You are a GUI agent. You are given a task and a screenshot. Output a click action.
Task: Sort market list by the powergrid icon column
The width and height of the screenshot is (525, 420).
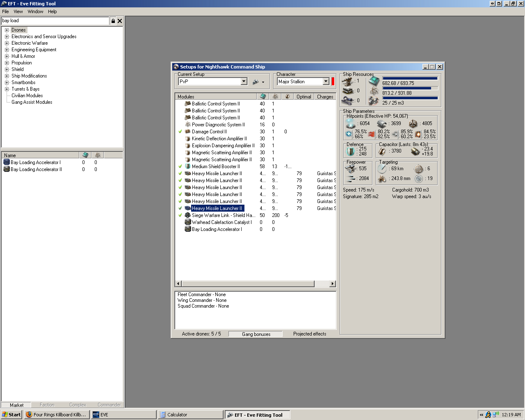click(98, 155)
